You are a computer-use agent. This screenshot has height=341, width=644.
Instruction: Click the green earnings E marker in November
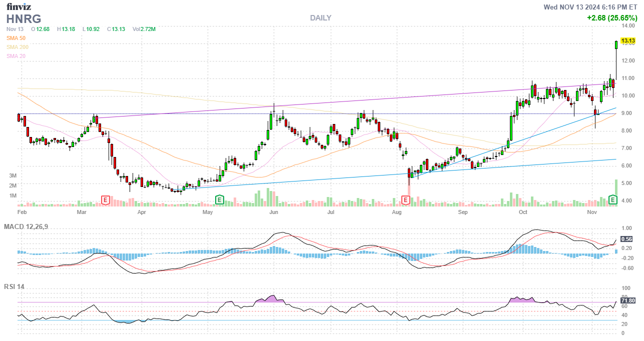613,200
